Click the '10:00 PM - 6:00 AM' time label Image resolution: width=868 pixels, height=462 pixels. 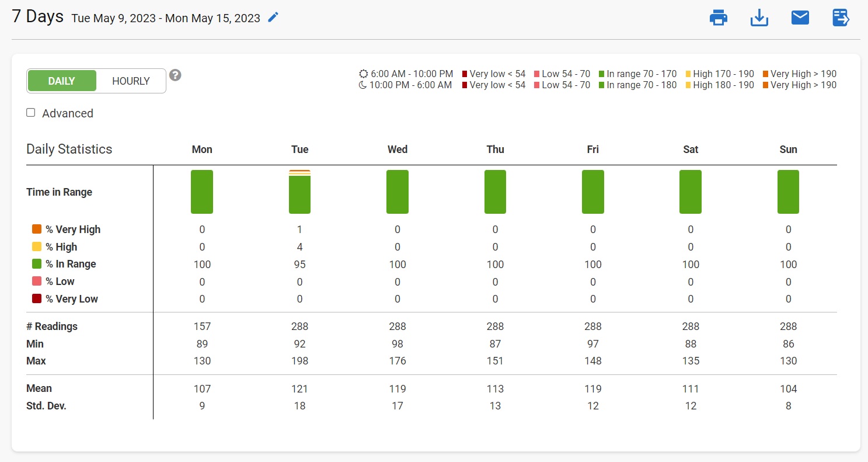click(x=411, y=85)
